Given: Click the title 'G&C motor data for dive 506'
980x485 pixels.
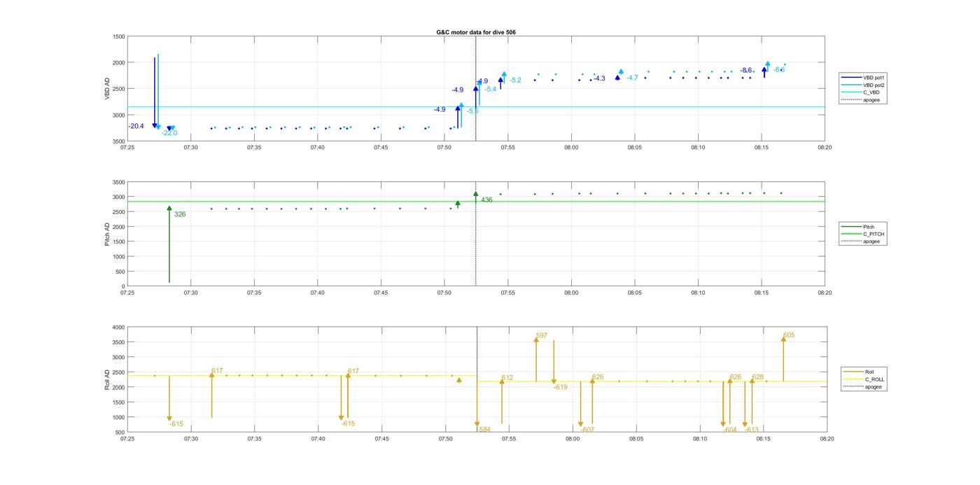Looking at the screenshot, I should click(x=476, y=32).
